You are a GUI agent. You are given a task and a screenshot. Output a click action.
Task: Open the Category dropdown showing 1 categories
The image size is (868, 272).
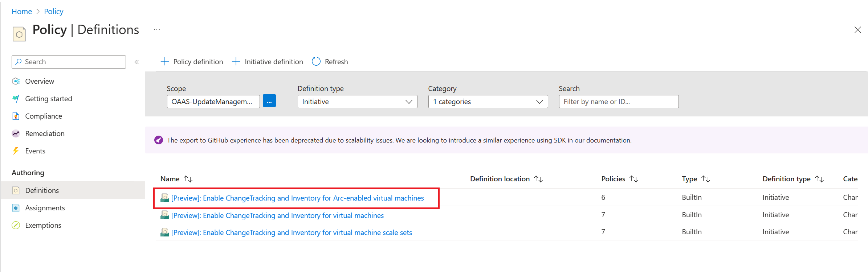tap(488, 102)
